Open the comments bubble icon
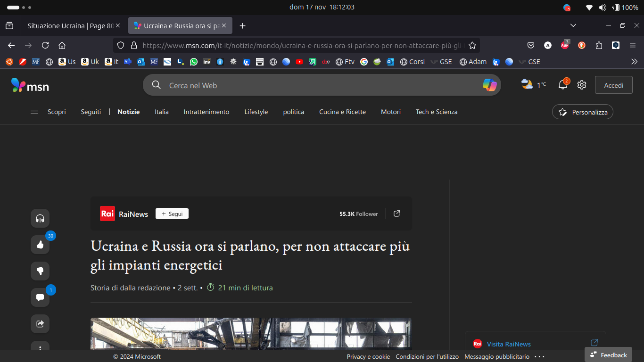 [x=40, y=297]
